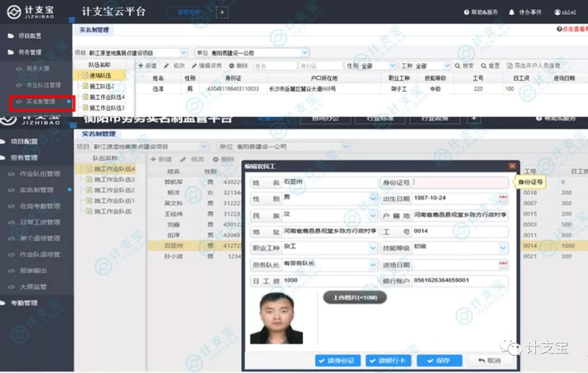
Task: Close the 编辑农民工 dialog
Action: click(x=512, y=166)
